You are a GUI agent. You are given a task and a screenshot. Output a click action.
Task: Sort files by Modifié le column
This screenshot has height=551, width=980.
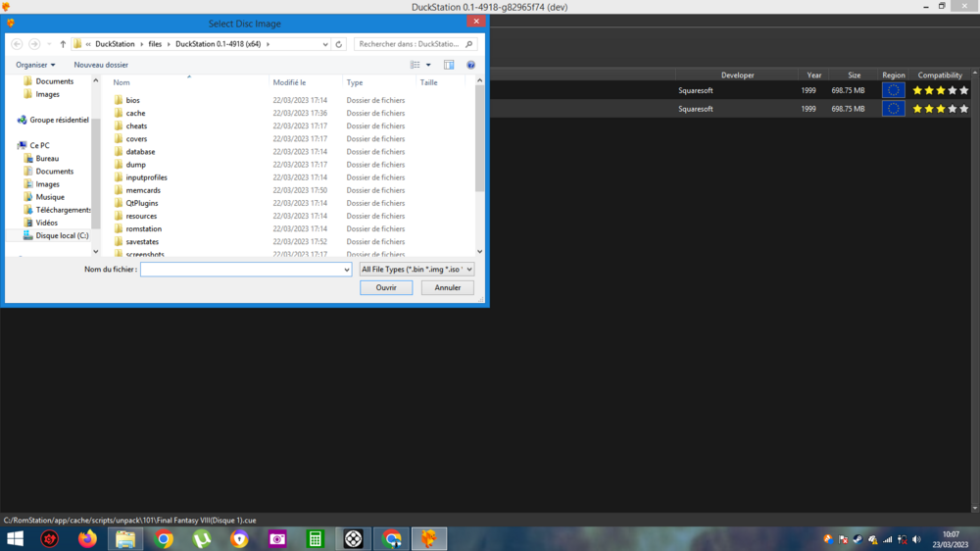click(x=290, y=82)
